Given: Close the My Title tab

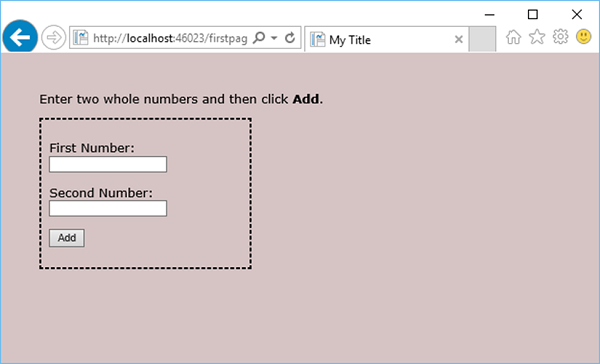Looking at the screenshot, I should (458, 39).
